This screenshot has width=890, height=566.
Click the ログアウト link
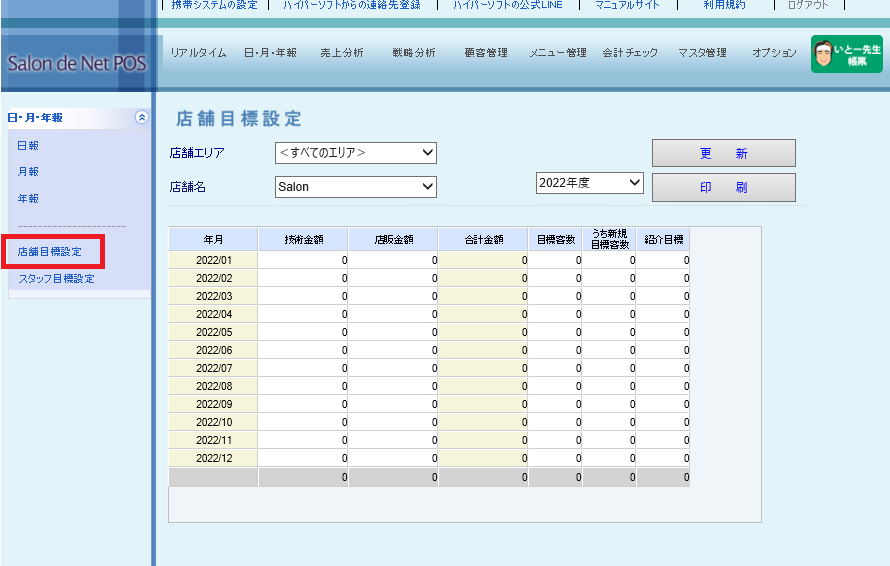point(808,5)
